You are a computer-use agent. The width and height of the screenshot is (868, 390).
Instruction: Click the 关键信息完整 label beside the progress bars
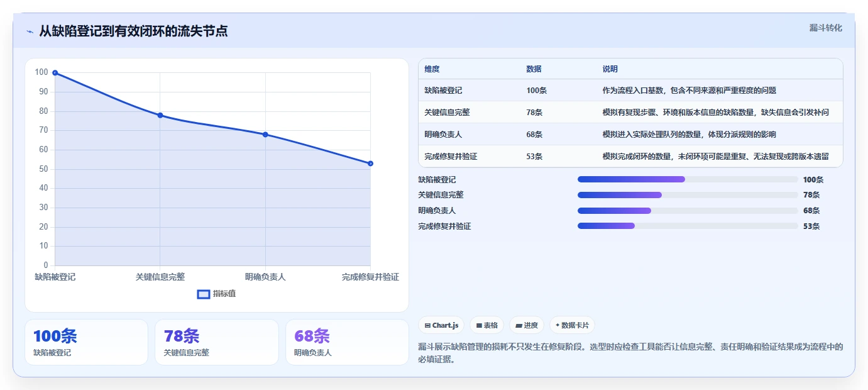point(441,195)
